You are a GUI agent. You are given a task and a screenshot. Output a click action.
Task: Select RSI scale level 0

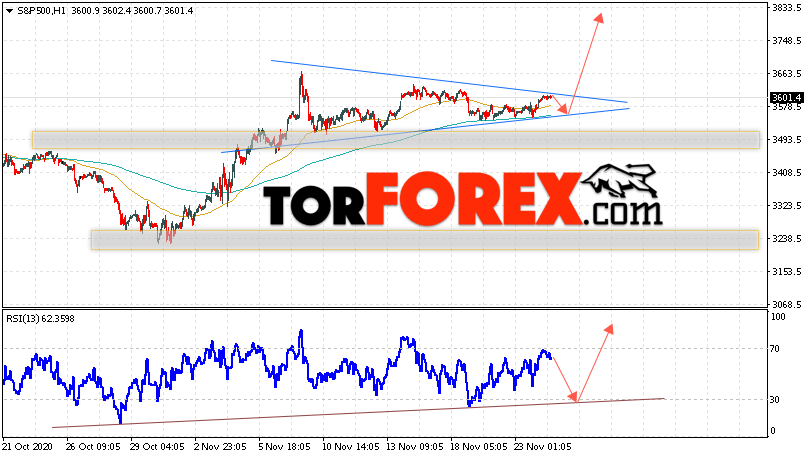point(772,431)
